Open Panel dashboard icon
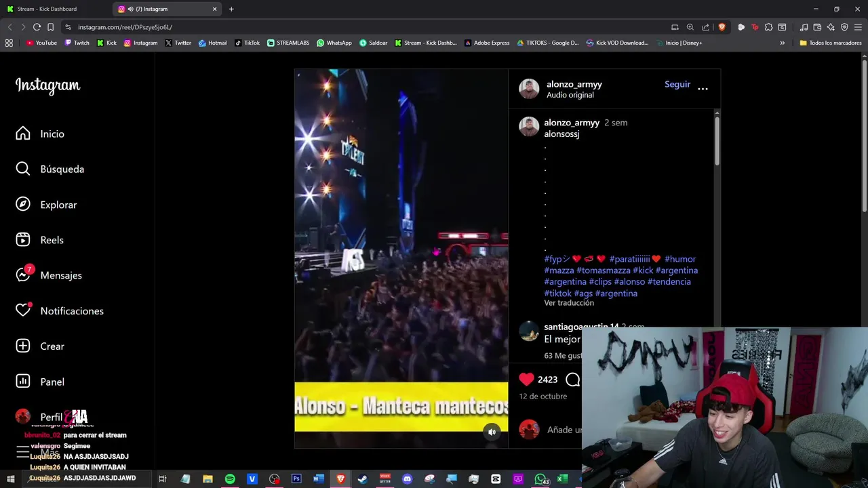 [23, 382]
